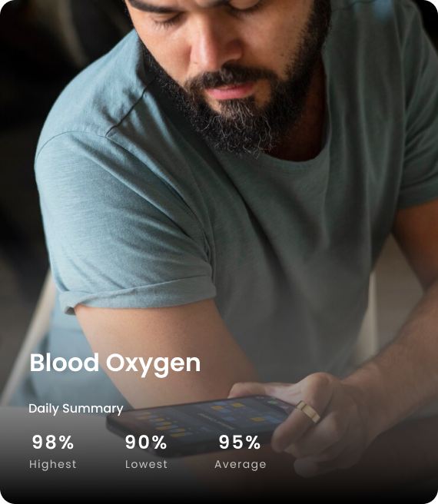Click the 95% average value
Screen dimensions: 438x504
240,442
